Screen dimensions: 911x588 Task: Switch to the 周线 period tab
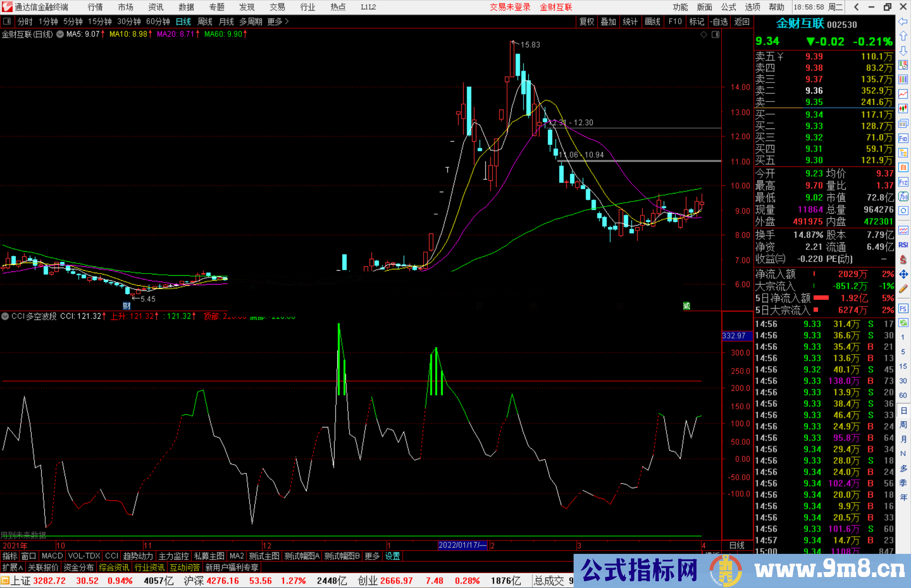(x=205, y=21)
